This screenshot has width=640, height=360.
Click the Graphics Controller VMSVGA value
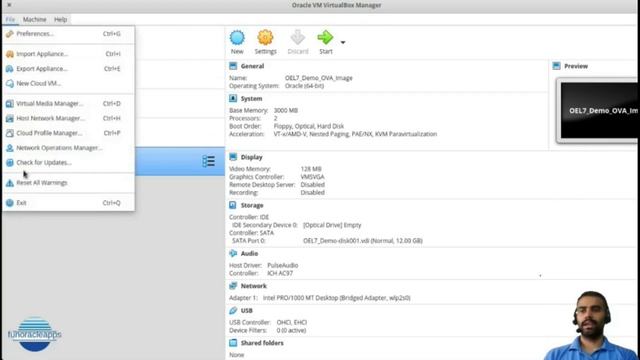point(313,177)
